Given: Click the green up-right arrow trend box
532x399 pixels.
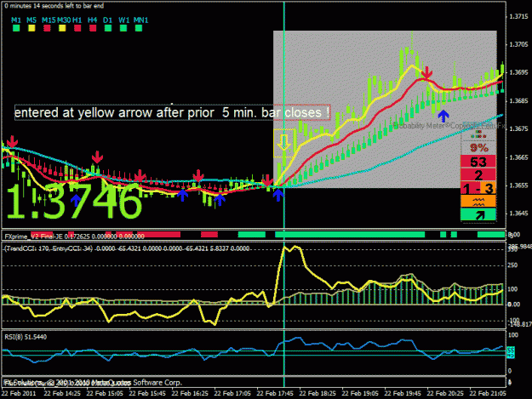Looking at the screenshot, I should tap(478, 214).
